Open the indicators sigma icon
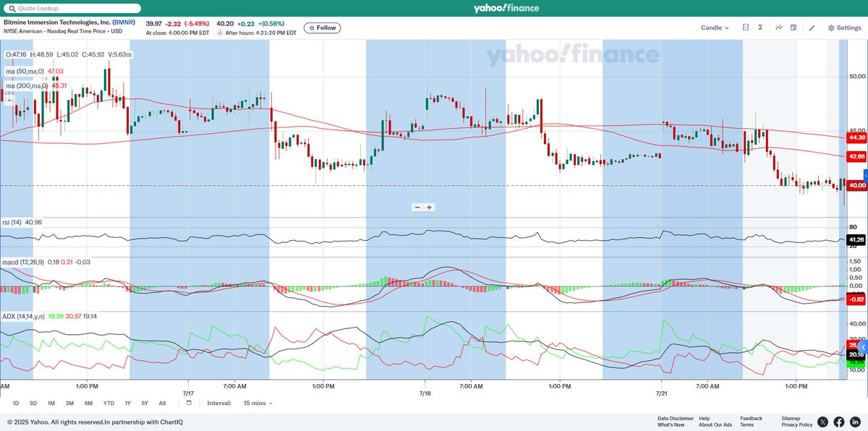The image size is (868, 431). (x=761, y=27)
